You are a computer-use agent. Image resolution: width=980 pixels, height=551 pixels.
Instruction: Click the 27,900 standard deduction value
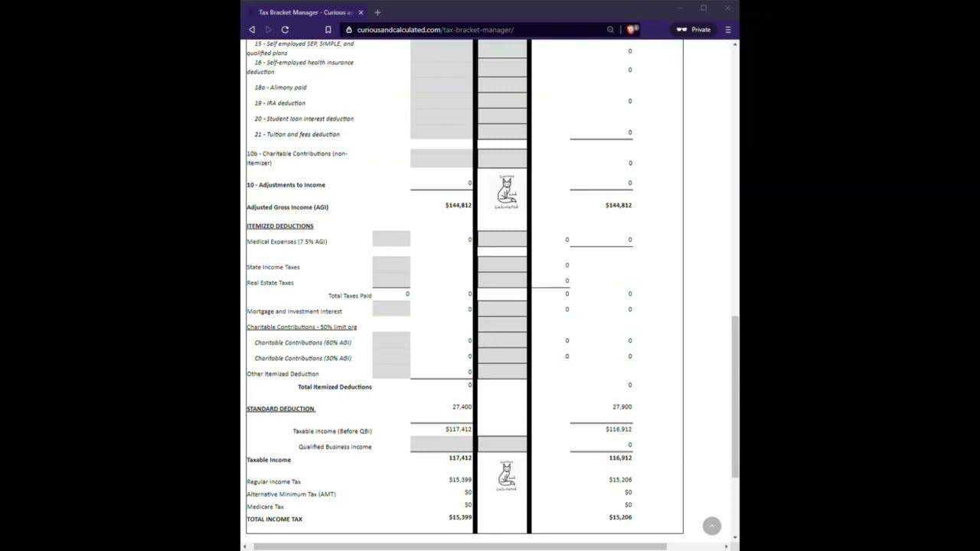(x=622, y=407)
